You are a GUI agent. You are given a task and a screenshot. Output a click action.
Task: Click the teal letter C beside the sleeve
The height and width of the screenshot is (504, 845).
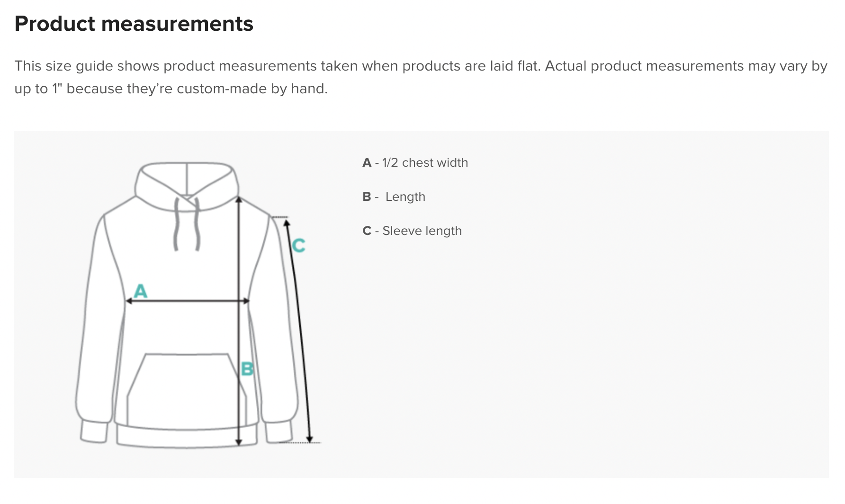[298, 245]
